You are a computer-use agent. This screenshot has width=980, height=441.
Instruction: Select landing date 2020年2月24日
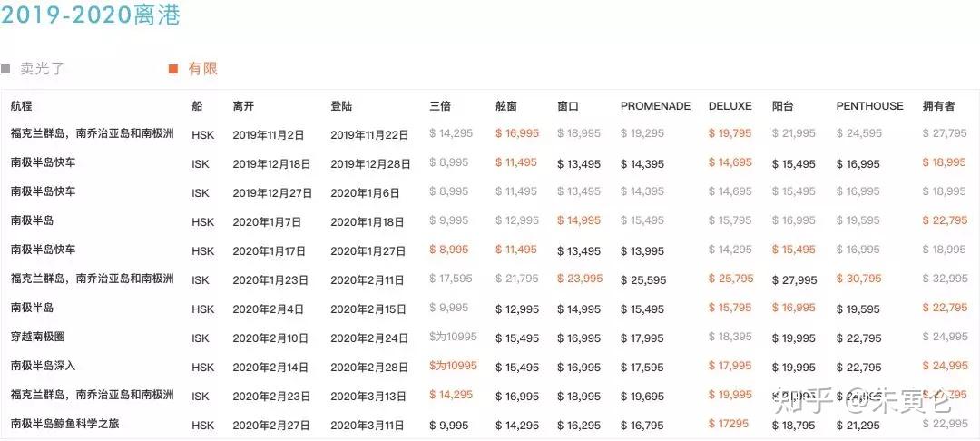369,338
